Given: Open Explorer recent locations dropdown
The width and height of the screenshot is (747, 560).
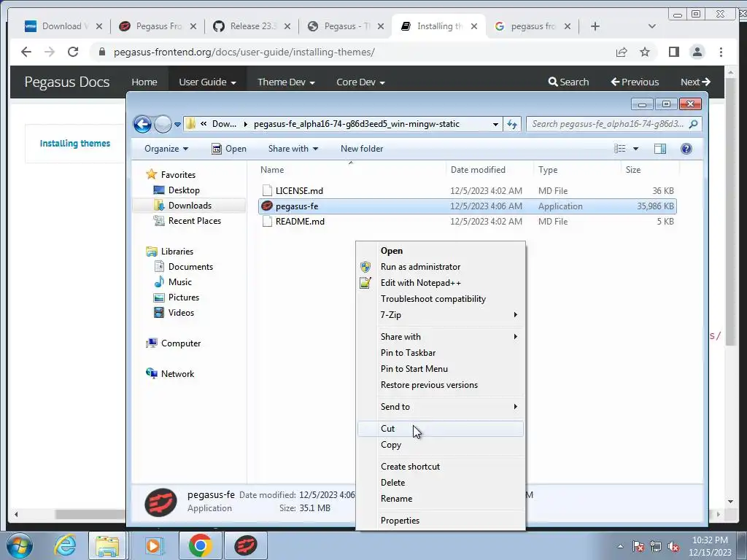Looking at the screenshot, I should pos(177,124).
